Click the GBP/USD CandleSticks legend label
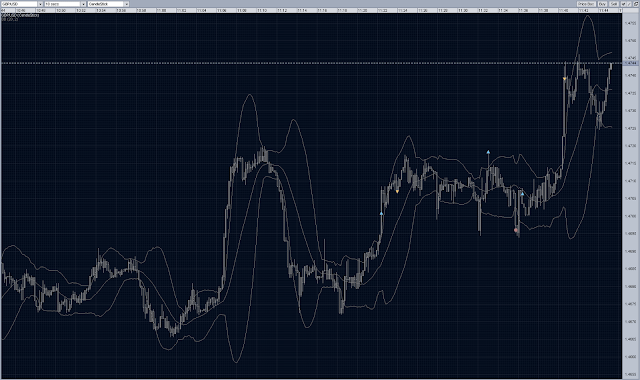640x380 pixels. click(x=20, y=15)
